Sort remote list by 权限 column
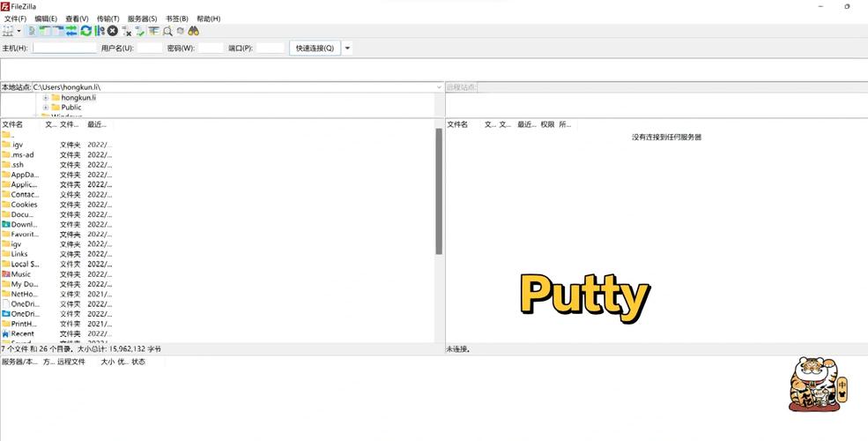 [547, 124]
